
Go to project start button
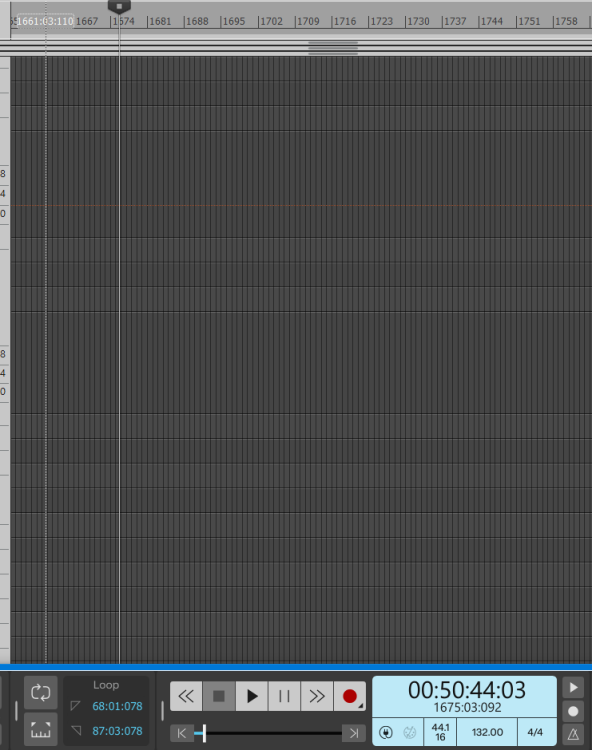[182, 733]
